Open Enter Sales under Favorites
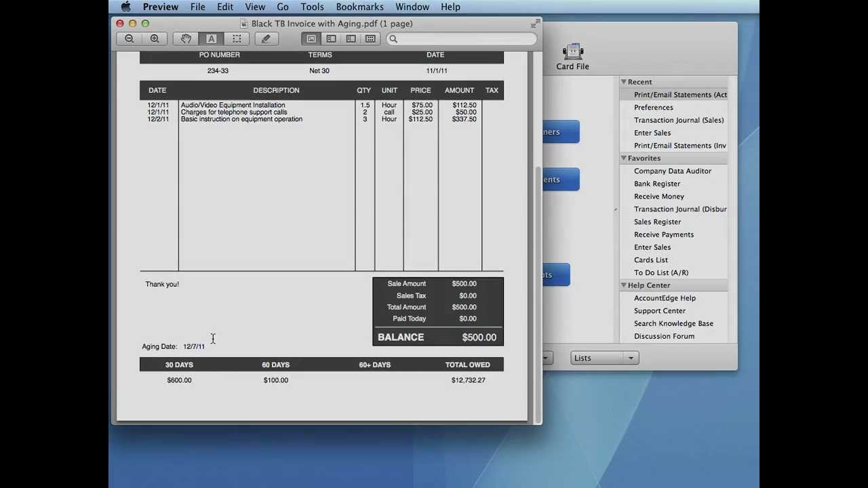This screenshot has height=488, width=868. point(652,247)
